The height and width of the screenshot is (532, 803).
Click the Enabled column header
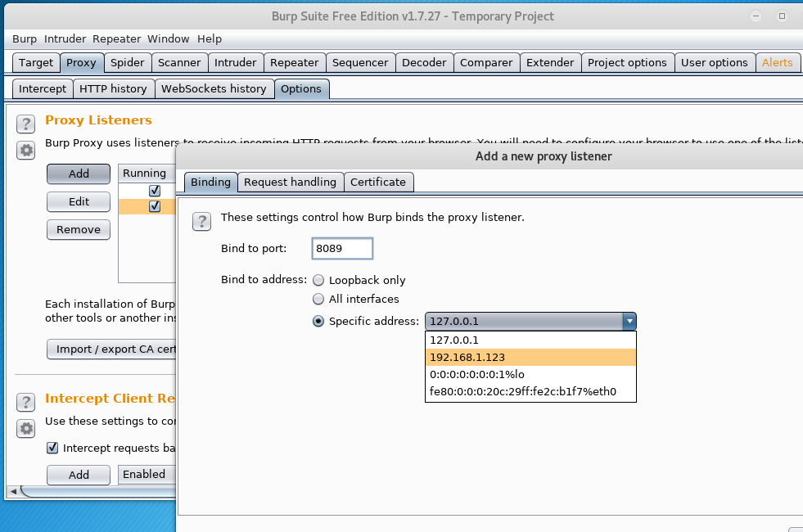pos(147,474)
